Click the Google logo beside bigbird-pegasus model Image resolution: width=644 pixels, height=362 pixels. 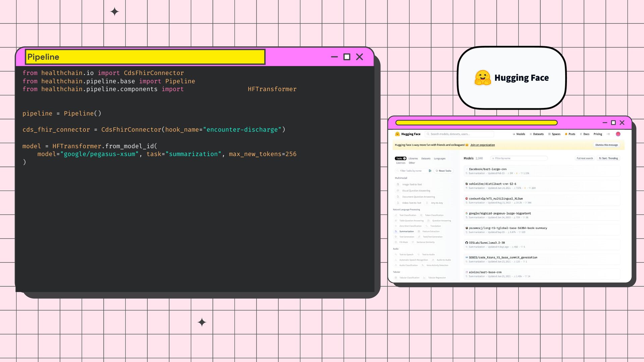467,214
